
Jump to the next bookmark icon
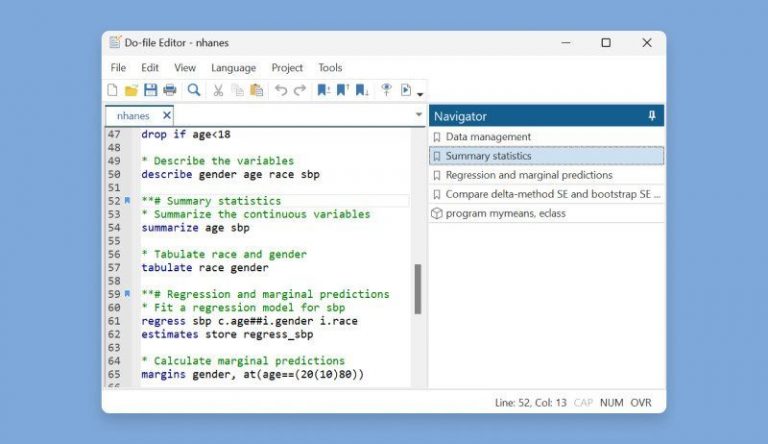click(362, 90)
